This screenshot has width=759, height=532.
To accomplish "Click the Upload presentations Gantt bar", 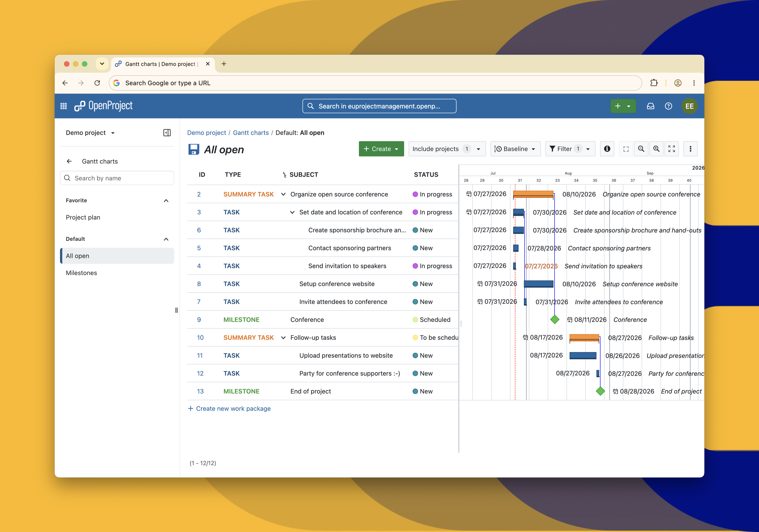I will tap(583, 355).
